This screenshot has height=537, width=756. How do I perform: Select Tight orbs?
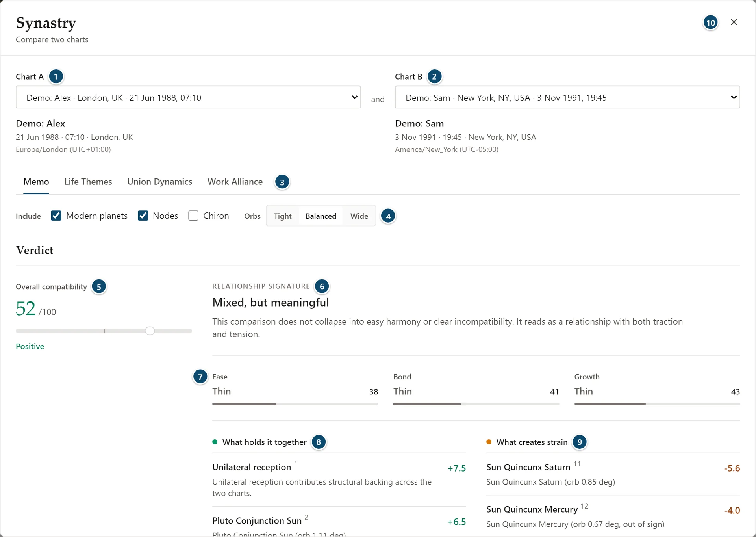[283, 216]
